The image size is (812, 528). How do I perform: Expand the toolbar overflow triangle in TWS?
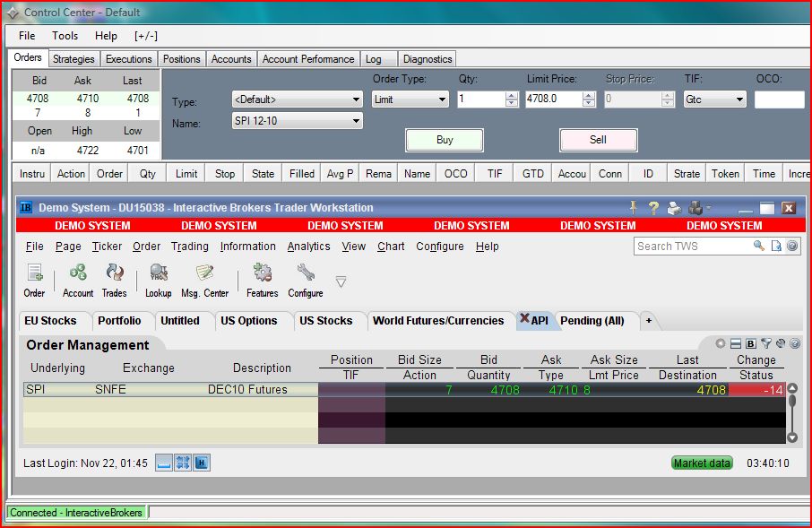tap(341, 281)
